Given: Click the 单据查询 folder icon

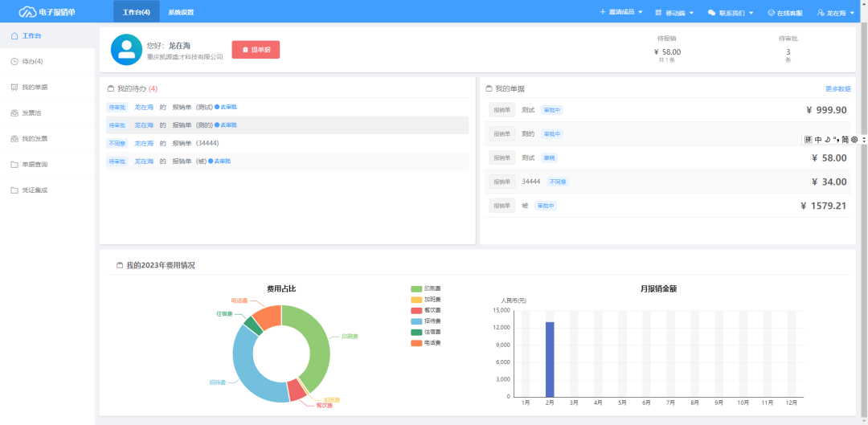Looking at the screenshot, I should click(x=14, y=165).
